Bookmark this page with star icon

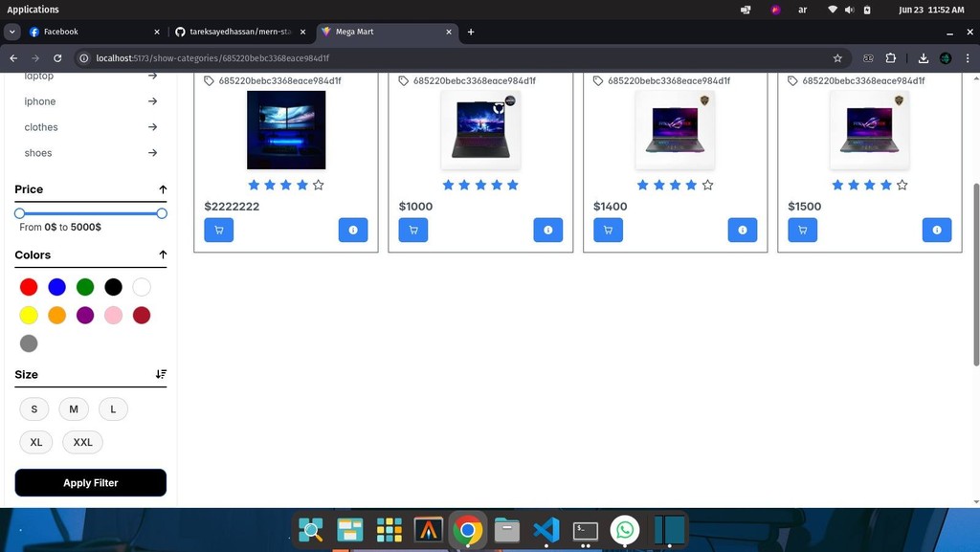[x=837, y=58]
